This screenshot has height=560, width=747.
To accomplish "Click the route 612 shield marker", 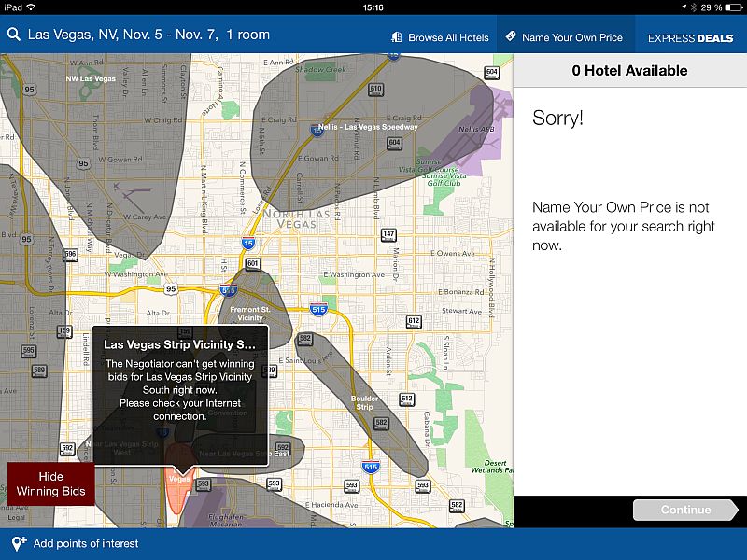I will 414,322.
